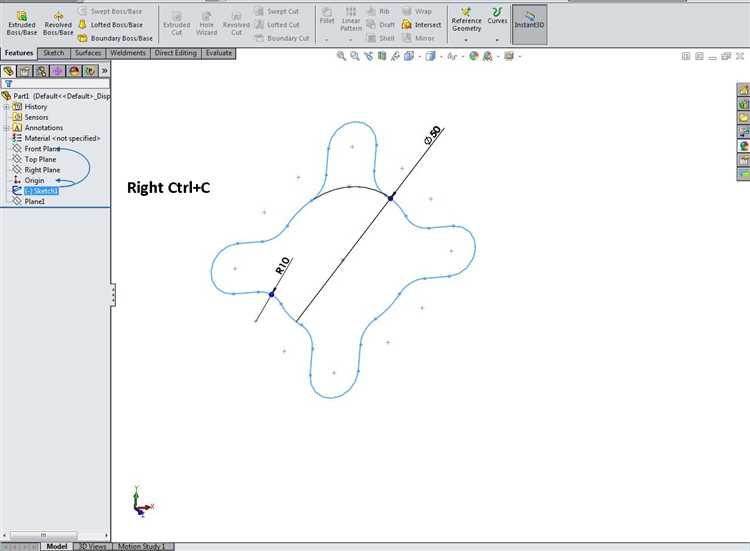Screen dimensions: 750x551
Task: Click the Edit Appearance color ball icon
Action: coord(474,56)
